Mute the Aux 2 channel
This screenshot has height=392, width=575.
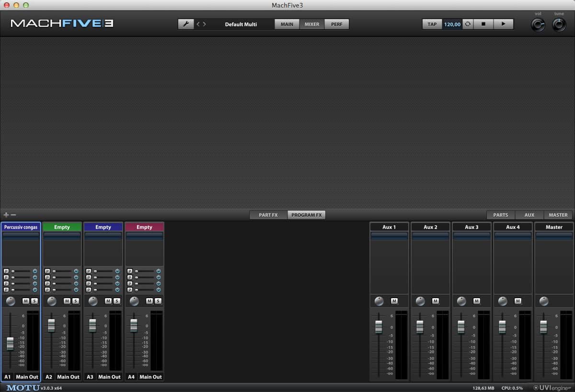point(436,301)
